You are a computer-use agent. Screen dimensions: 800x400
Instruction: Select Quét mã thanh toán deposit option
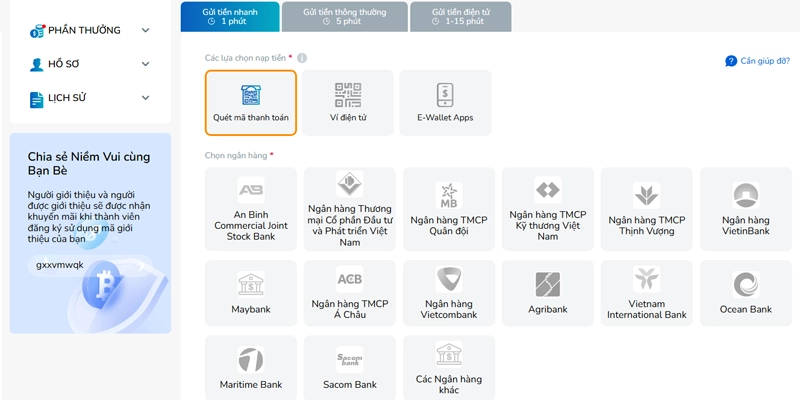(251, 103)
